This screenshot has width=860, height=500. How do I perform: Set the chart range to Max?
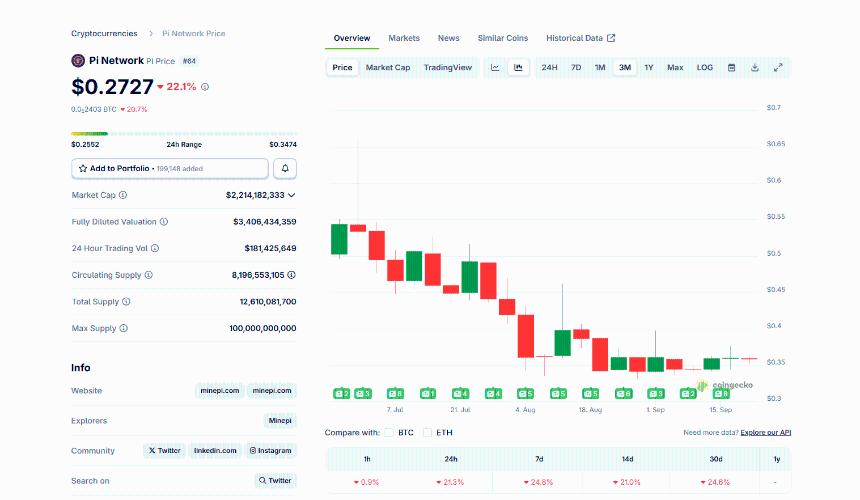click(x=675, y=67)
